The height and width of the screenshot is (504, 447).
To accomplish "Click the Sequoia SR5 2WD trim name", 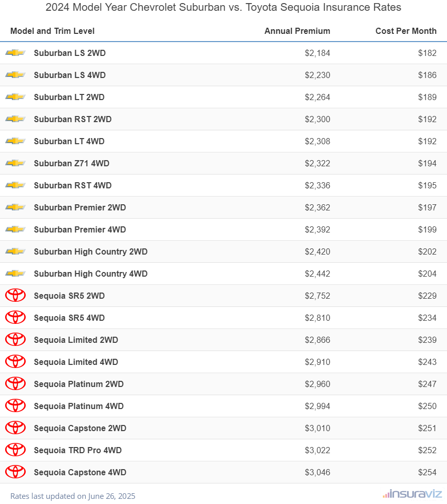I will point(69,296).
